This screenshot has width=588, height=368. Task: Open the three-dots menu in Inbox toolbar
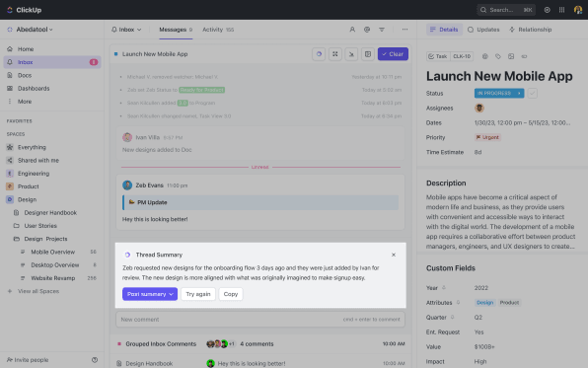pos(404,30)
